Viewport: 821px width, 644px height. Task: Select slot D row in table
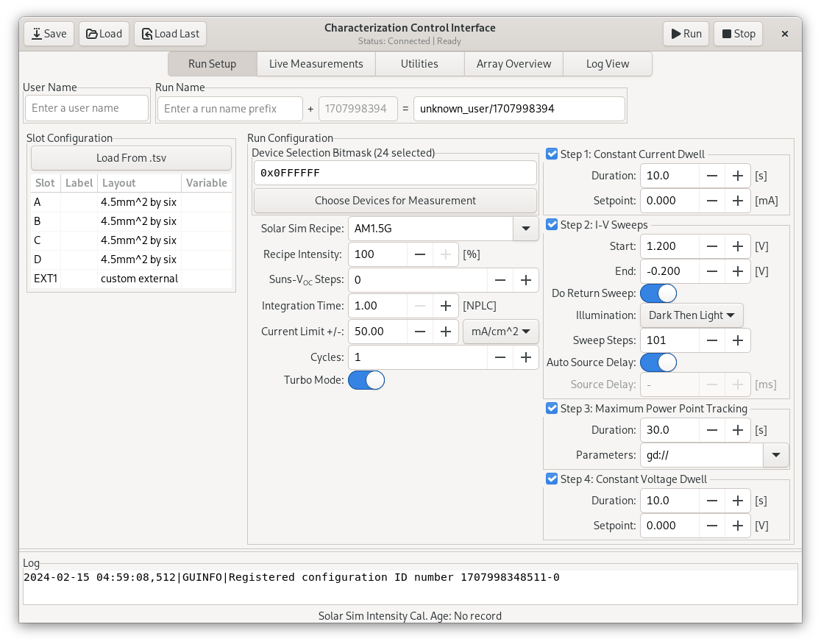131,260
